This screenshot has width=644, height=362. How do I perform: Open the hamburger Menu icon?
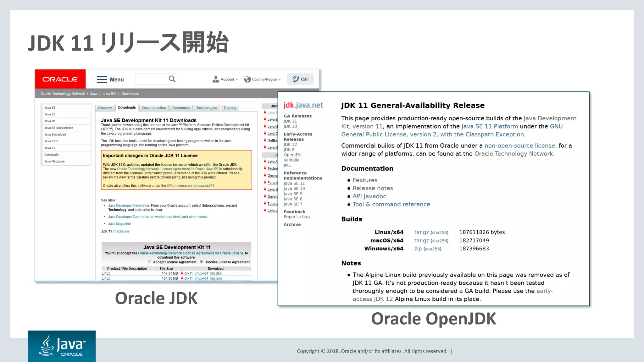pos(102,80)
